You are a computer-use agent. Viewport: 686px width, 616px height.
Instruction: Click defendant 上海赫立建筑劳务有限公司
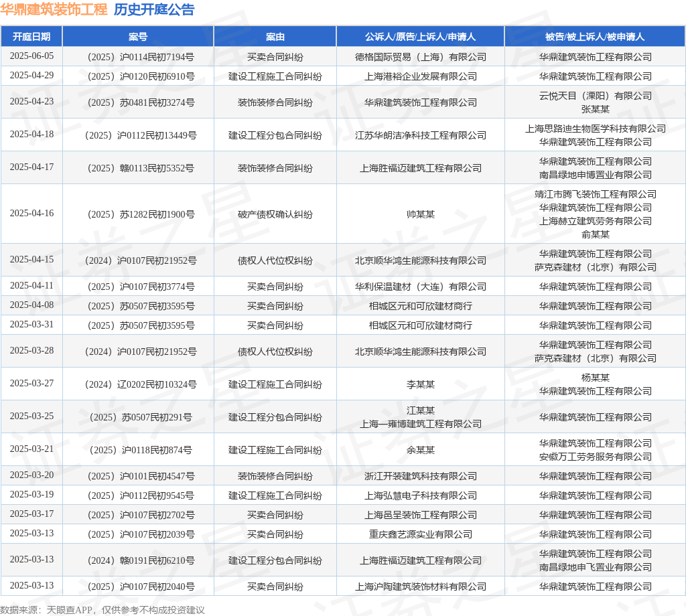(595, 221)
